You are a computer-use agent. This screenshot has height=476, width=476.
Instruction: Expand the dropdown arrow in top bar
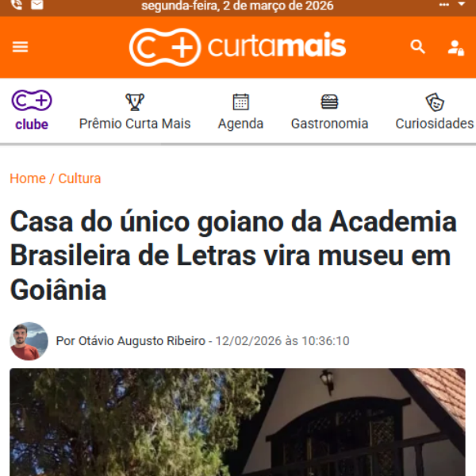462,4
